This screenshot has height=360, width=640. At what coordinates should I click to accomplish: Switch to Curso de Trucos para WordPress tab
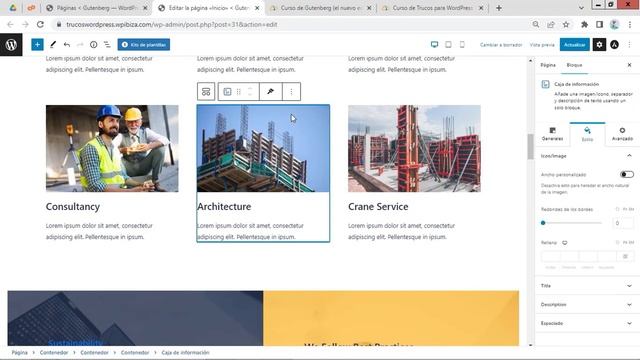(433, 8)
